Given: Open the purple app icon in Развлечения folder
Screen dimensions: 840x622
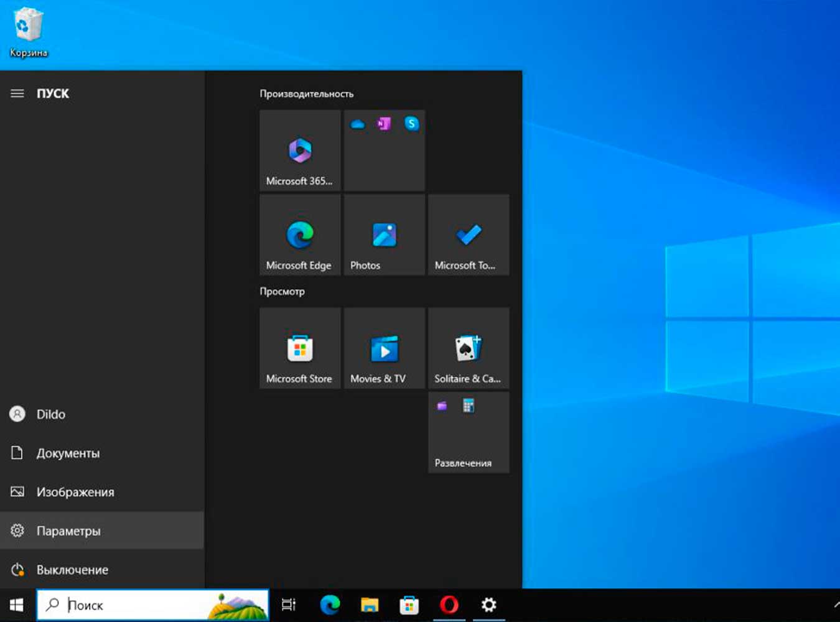Looking at the screenshot, I should pyautogui.click(x=442, y=406).
